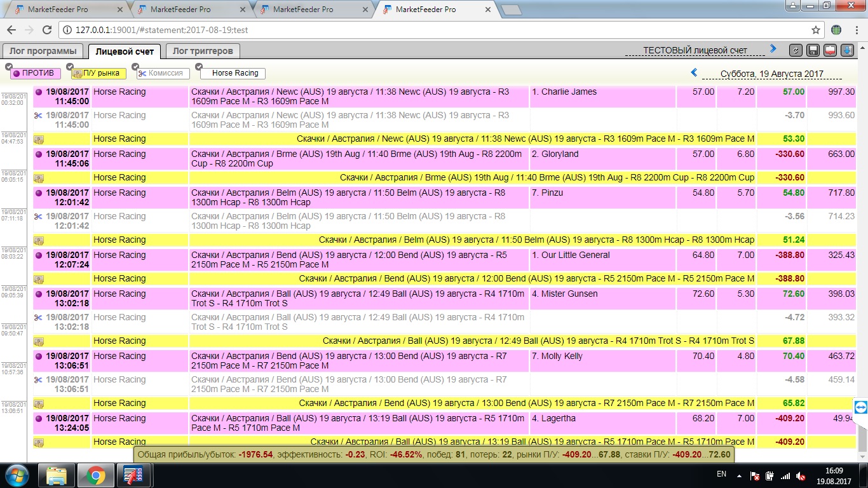Click the site info icon in the address bar

pos(67,30)
